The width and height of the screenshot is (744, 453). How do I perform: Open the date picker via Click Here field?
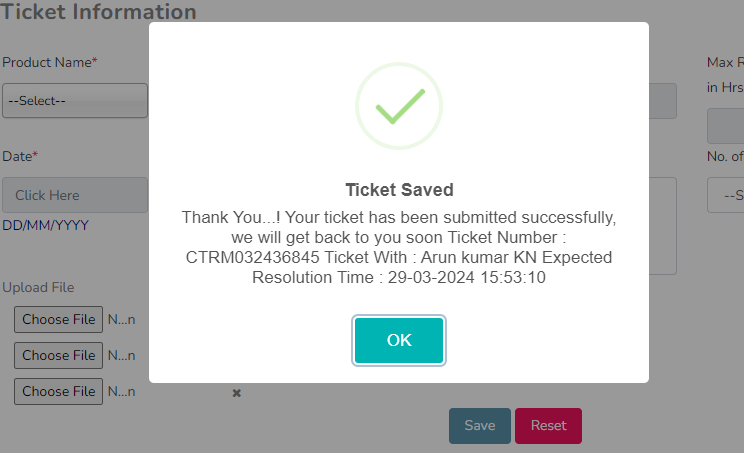tap(75, 195)
